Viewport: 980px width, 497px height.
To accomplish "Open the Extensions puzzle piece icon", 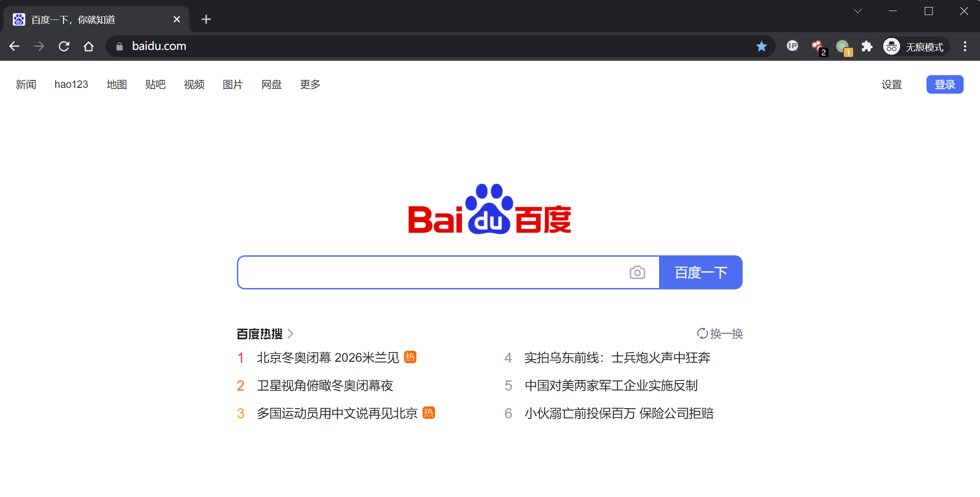I will [x=867, y=46].
